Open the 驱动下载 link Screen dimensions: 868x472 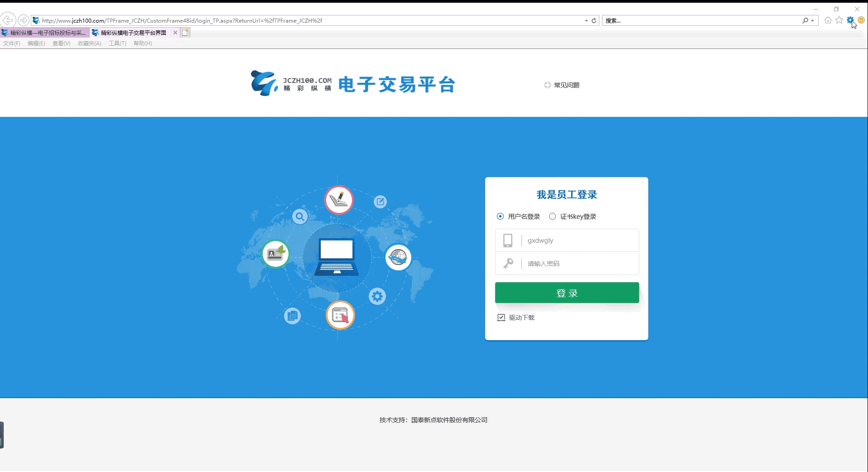[522, 318]
